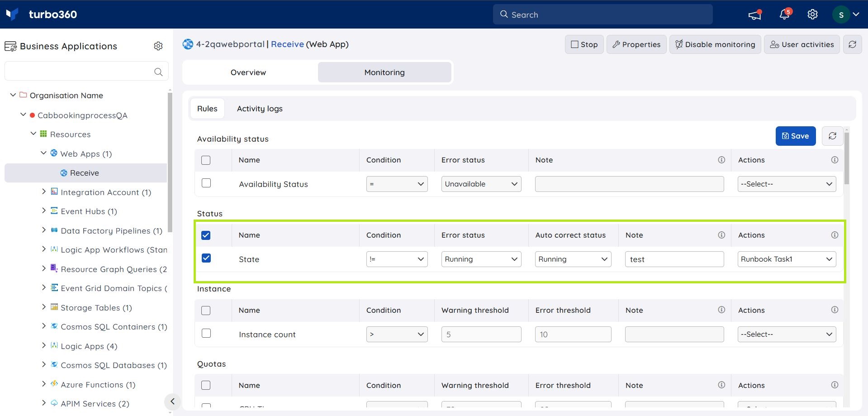Save the monitoring rules
Viewport: 868px width, 416px height.
(796, 136)
